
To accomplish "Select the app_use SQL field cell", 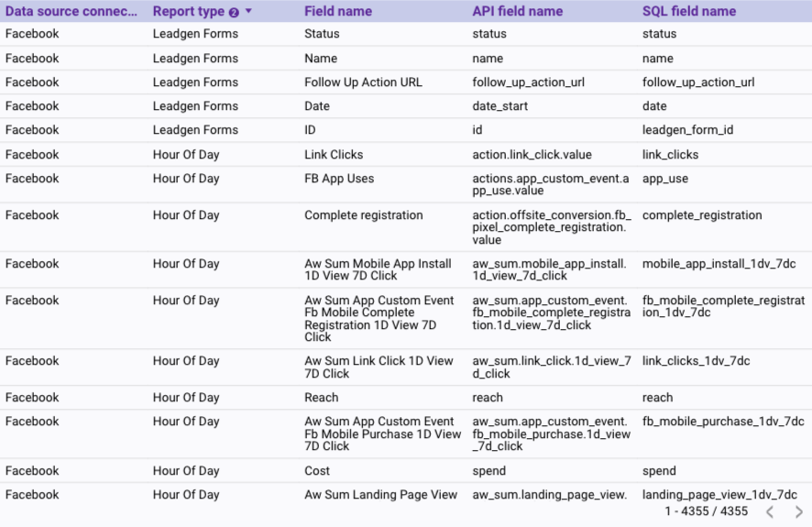I will coord(665,179).
